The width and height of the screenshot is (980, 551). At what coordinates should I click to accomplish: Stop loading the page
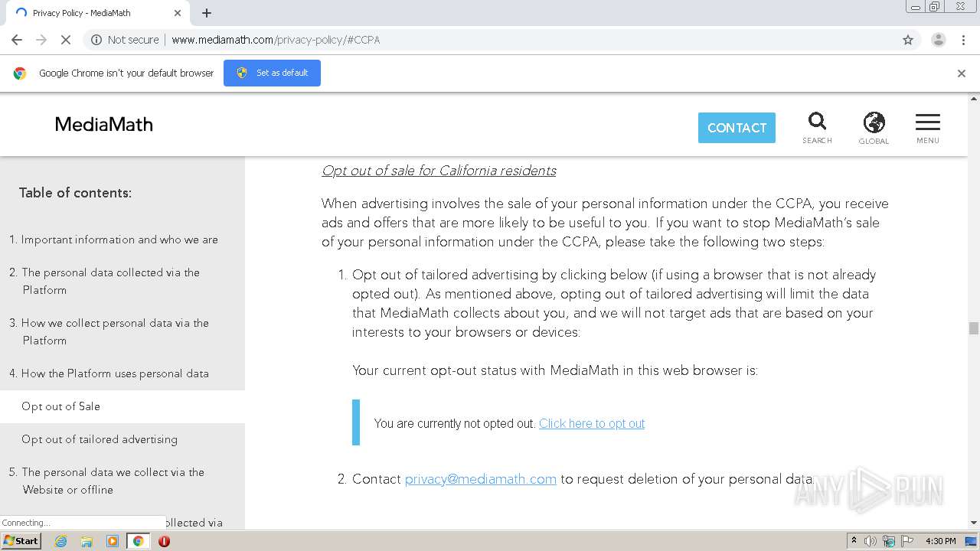tap(66, 40)
